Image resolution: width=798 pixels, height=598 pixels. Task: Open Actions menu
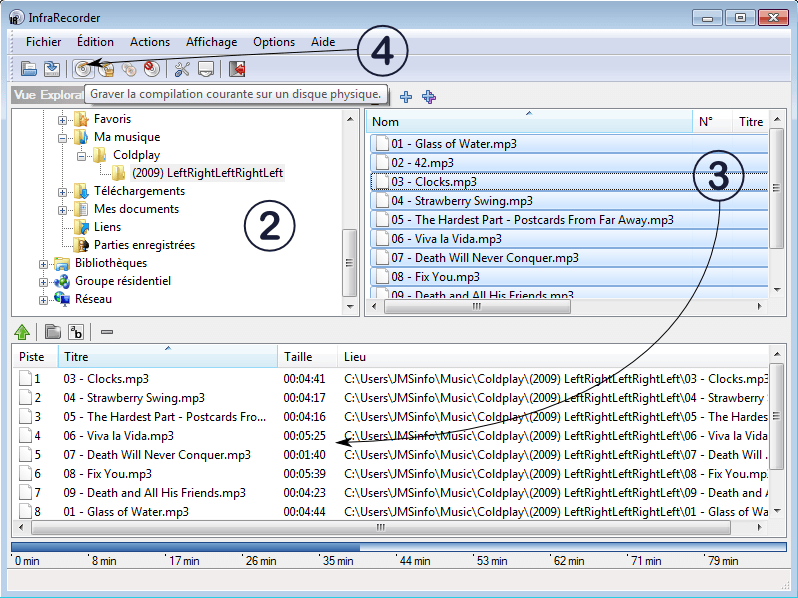tap(150, 42)
